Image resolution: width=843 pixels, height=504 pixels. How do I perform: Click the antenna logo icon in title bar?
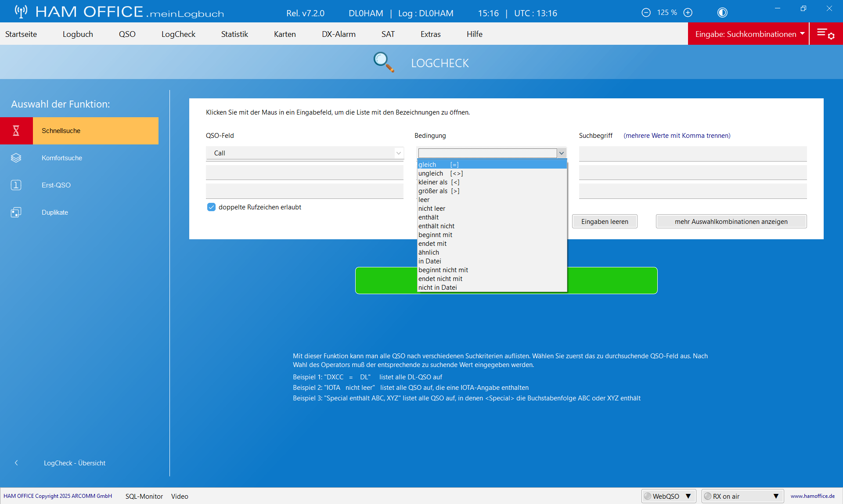point(21,11)
